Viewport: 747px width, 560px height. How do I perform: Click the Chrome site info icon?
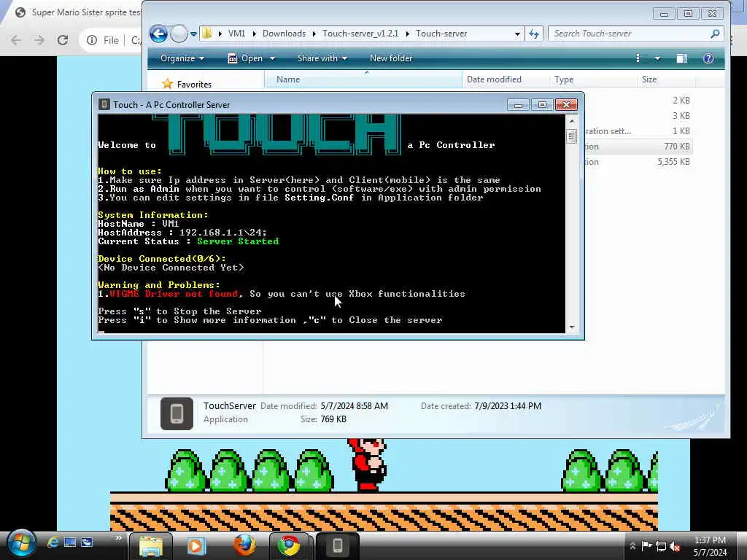click(x=92, y=41)
